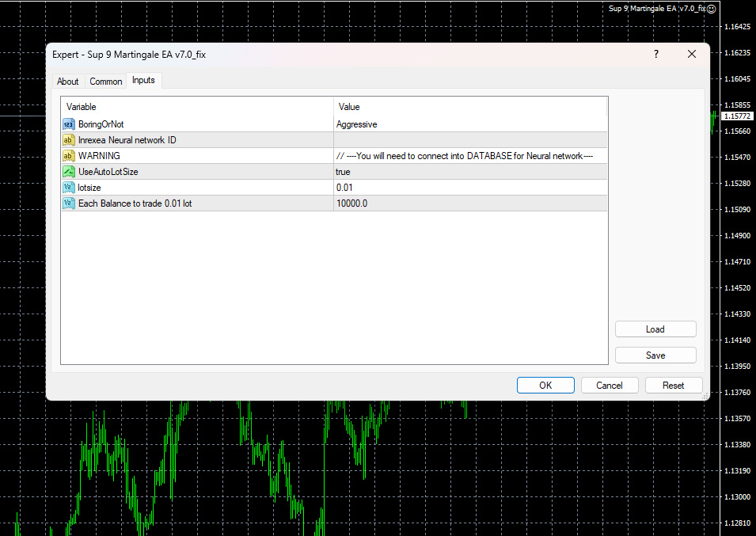
Task: Click the smiley face icon on chart
Action: pyautogui.click(x=711, y=9)
